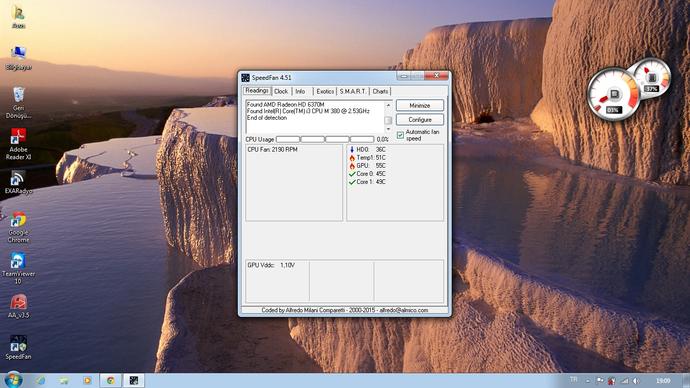Click the Action Center flag tray icon
This screenshot has height=388, width=690.
pyautogui.click(x=600, y=381)
